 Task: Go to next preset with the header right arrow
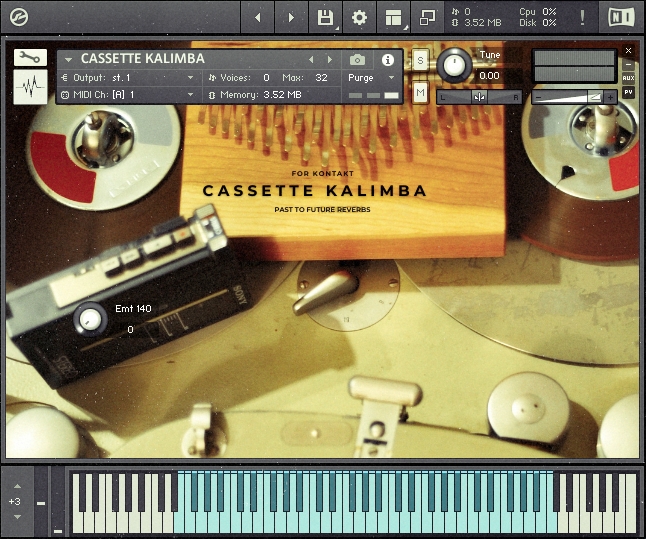291,17
